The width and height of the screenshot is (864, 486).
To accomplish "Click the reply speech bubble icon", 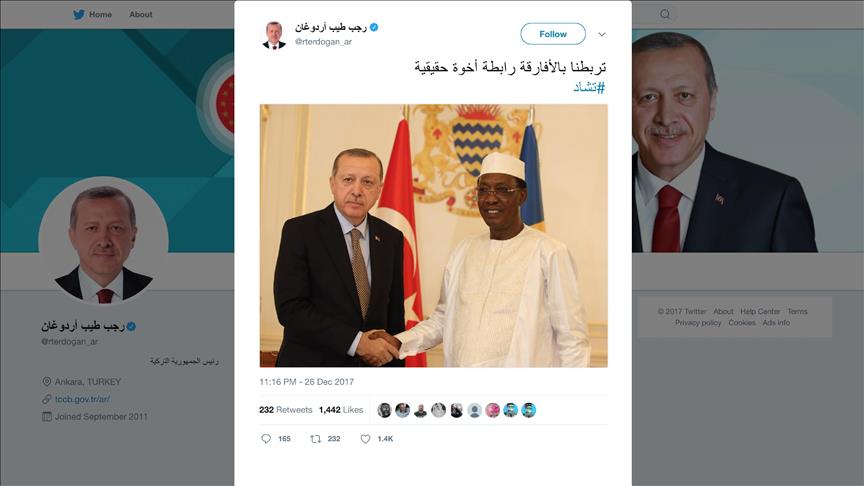I will (x=266, y=439).
